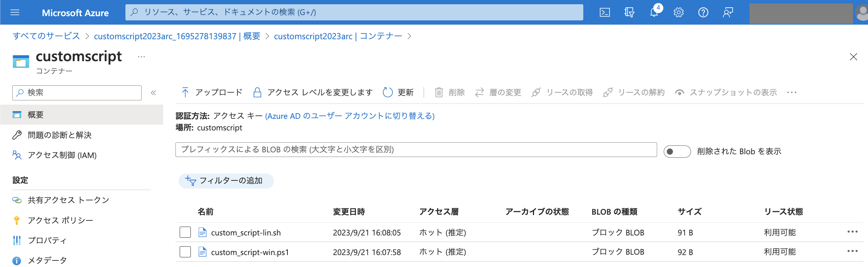The height and width of the screenshot is (267, 868).
Task: Sort by アーカイブの状態 column header
Action: coord(537,212)
